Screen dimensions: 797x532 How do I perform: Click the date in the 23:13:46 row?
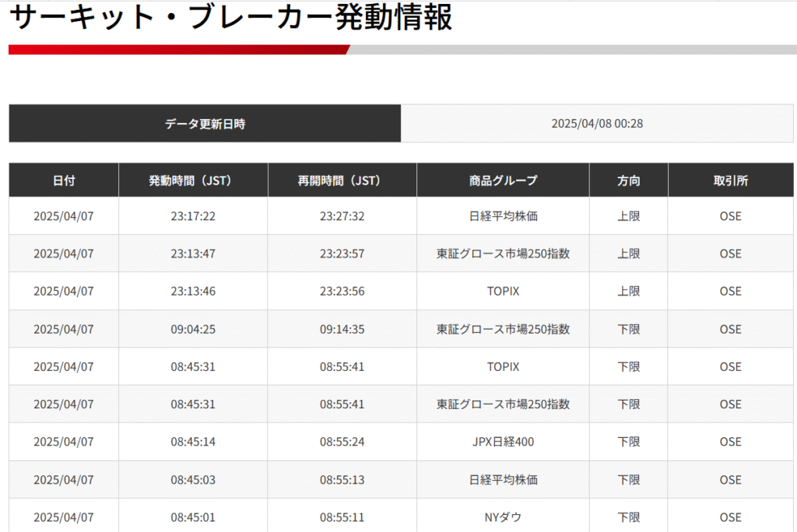(64, 291)
